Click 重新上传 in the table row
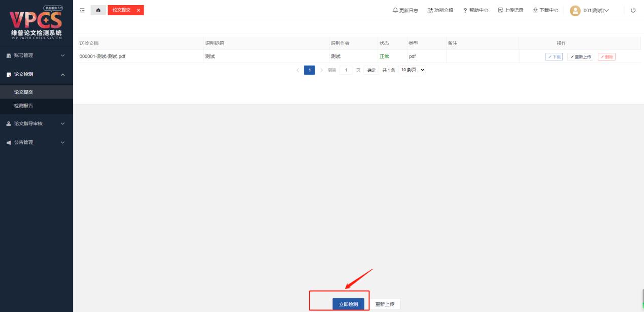 tap(580, 56)
